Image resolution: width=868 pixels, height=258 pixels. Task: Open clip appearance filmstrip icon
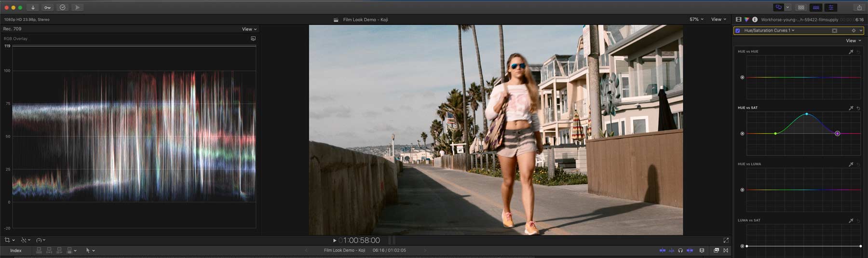tap(702, 251)
